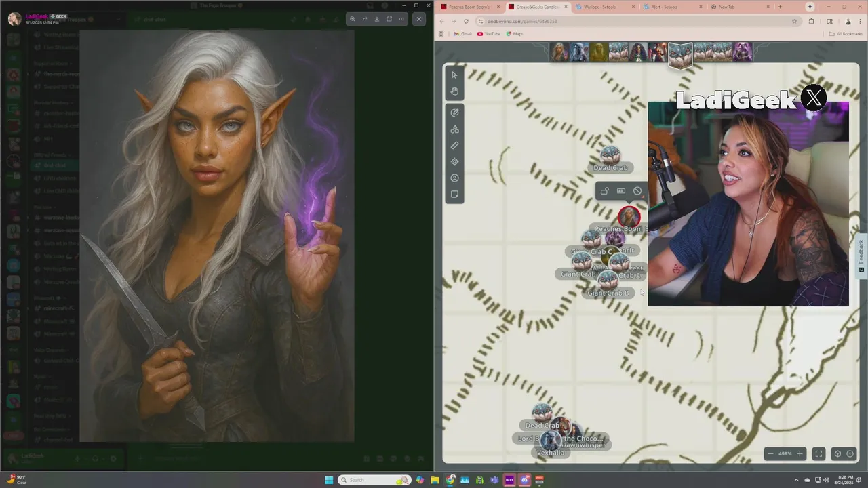Open the browser extensions menu
The image size is (868, 488).
811,21
